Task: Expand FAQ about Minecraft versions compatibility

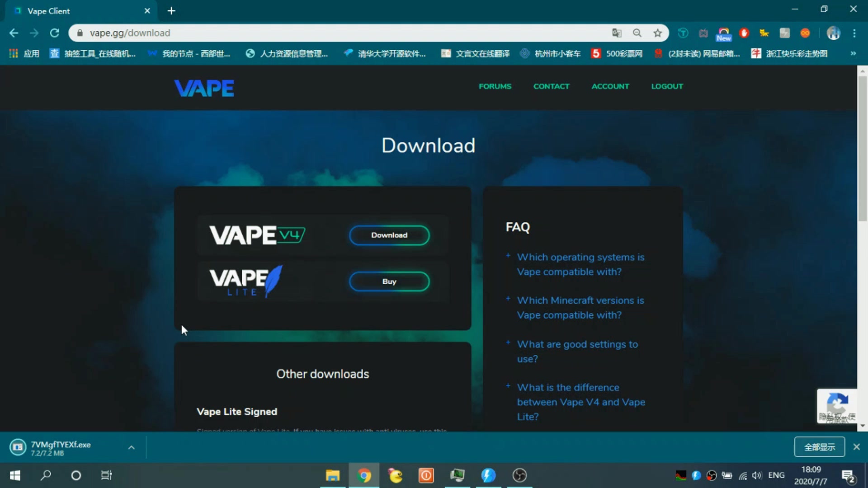Action: [x=580, y=308]
